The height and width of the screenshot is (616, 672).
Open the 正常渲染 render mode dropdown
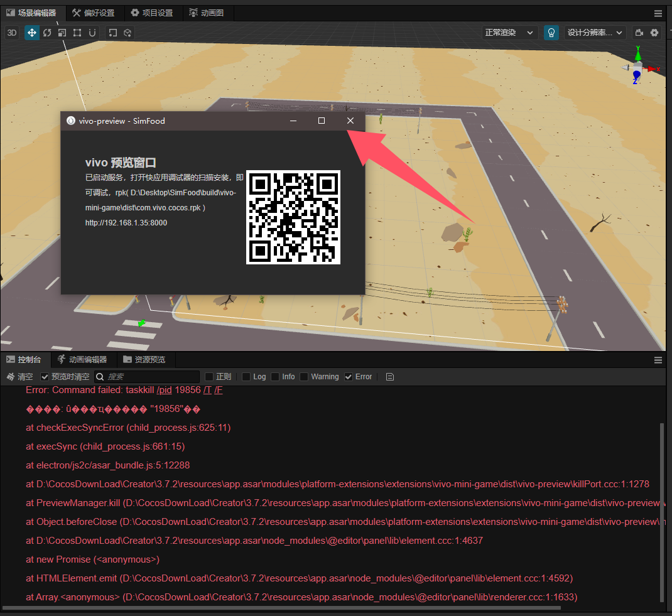(x=509, y=33)
